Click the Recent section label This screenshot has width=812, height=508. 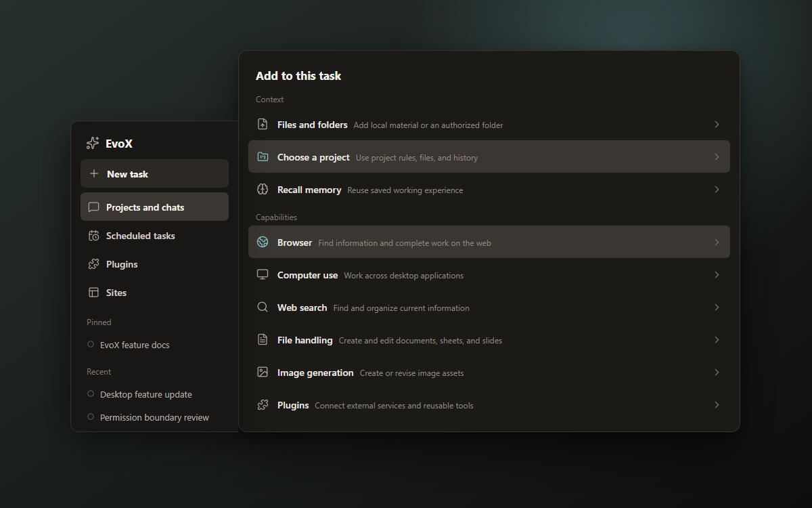pos(99,372)
